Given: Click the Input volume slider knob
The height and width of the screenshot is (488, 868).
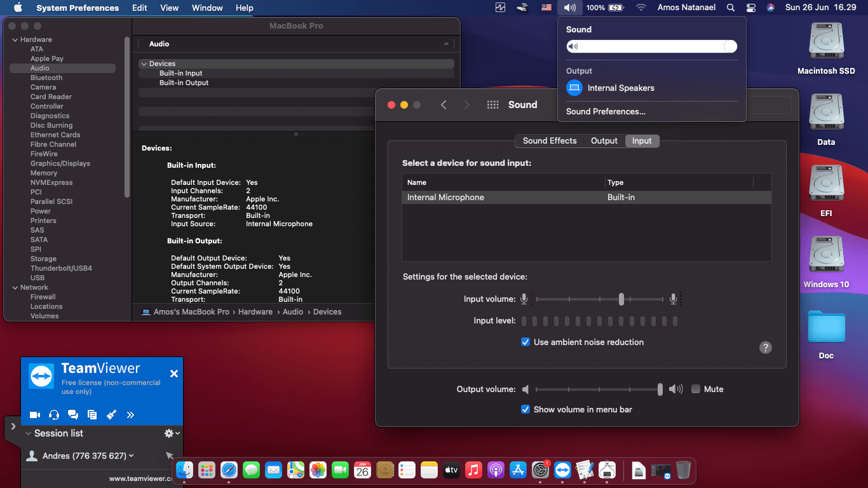Looking at the screenshot, I should click(x=621, y=299).
